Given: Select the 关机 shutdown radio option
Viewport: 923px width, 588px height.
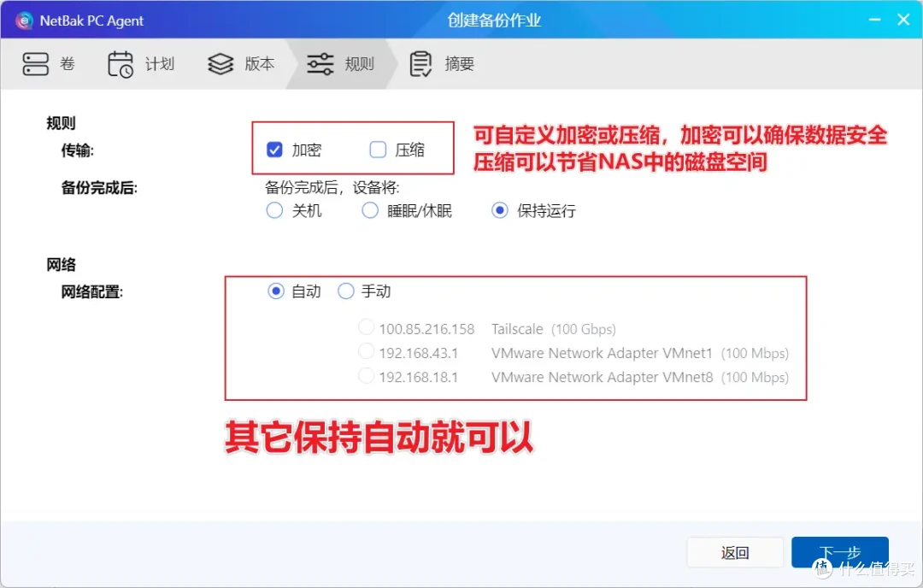Looking at the screenshot, I should point(274,210).
